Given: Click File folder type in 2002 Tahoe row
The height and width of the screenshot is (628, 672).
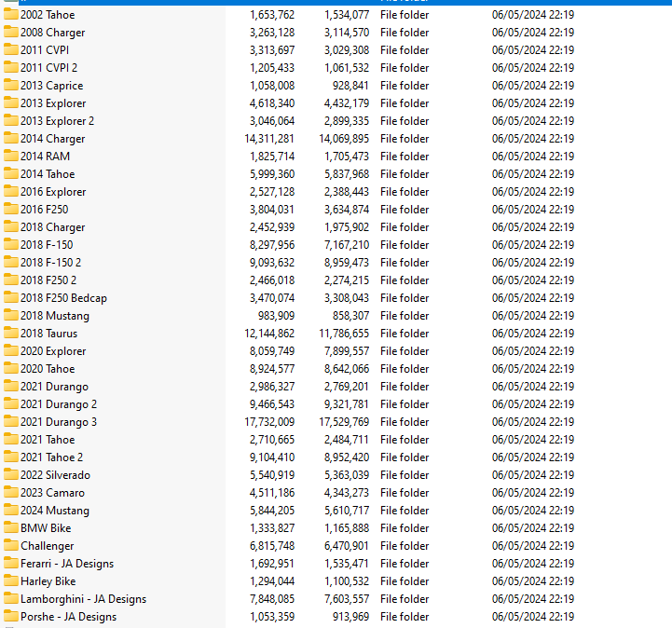Looking at the screenshot, I should (x=405, y=15).
